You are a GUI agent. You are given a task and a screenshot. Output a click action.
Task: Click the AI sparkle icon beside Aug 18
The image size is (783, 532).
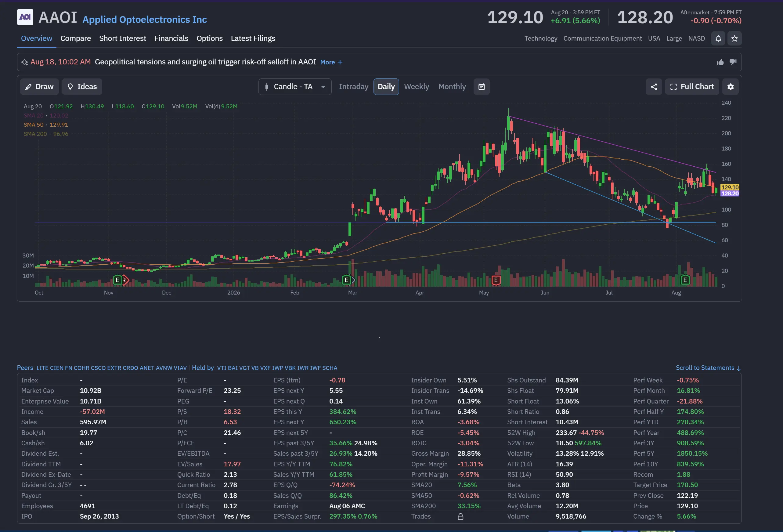pos(25,62)
